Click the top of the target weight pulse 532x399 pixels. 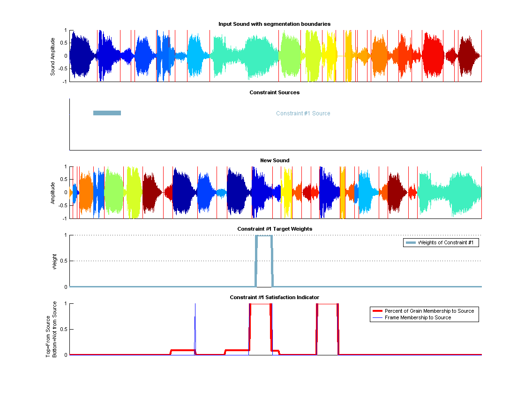pos(264,236)
